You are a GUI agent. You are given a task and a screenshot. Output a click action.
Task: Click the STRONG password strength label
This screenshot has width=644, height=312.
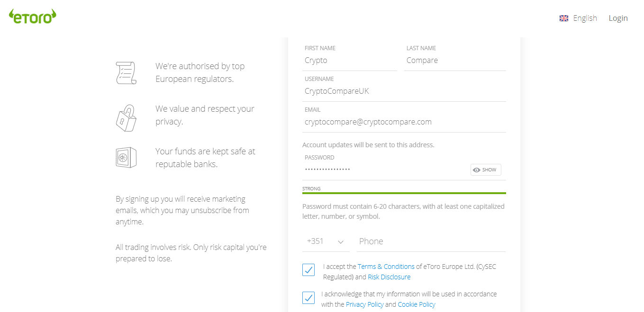[x=311, y=188]
